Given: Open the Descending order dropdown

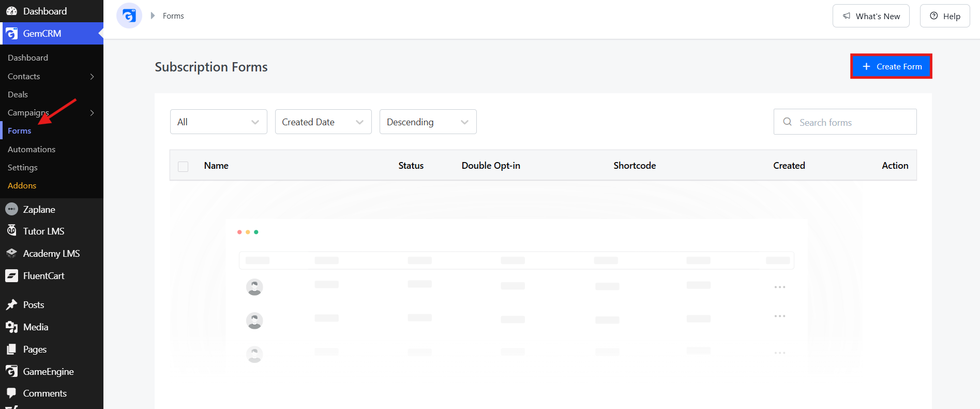Looking at the screenshot, I should pos(428,122).
